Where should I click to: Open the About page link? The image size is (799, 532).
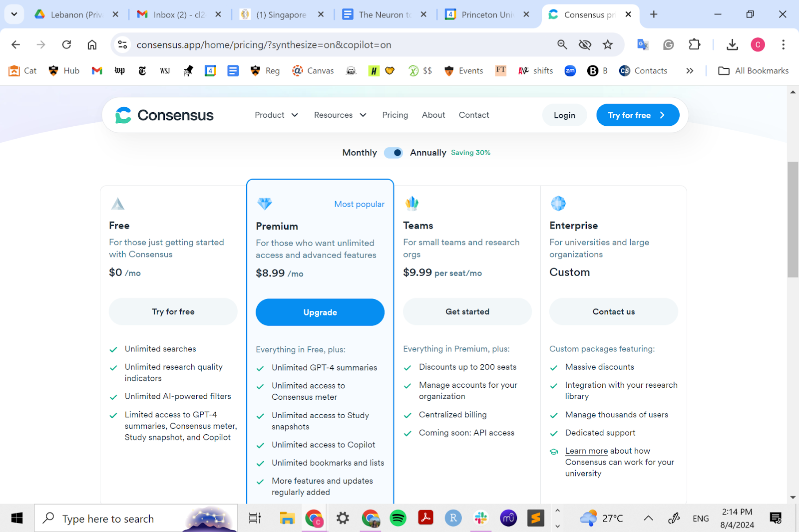click(x=433, y=115)
